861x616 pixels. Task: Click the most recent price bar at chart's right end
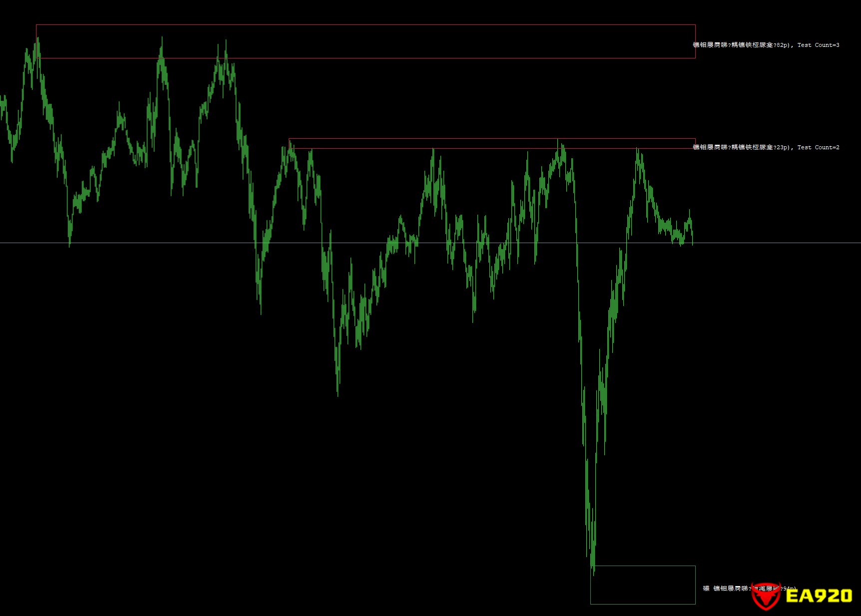[x=693, y=237]
